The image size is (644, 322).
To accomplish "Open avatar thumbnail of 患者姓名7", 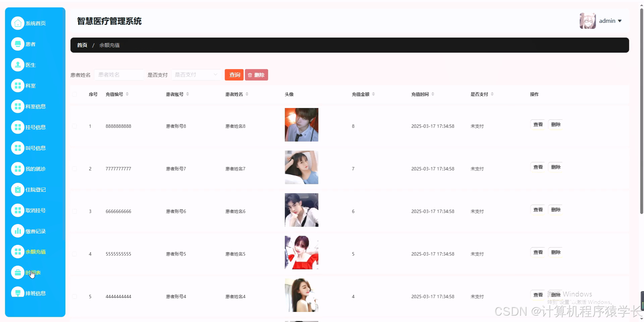I will 302,167.
